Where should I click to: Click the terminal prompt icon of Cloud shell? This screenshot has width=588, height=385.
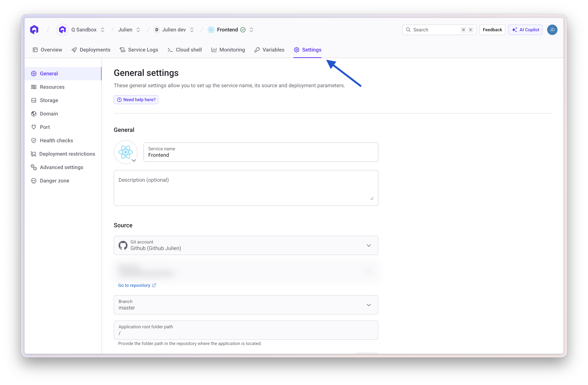tap(170, 50)
